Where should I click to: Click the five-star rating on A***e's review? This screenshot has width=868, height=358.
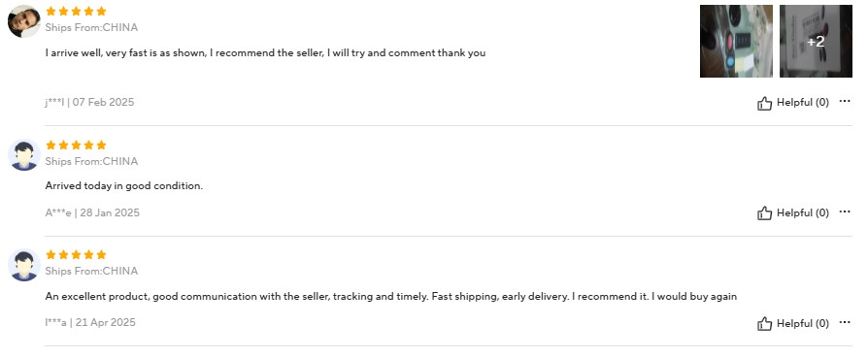tap(76, 145)
